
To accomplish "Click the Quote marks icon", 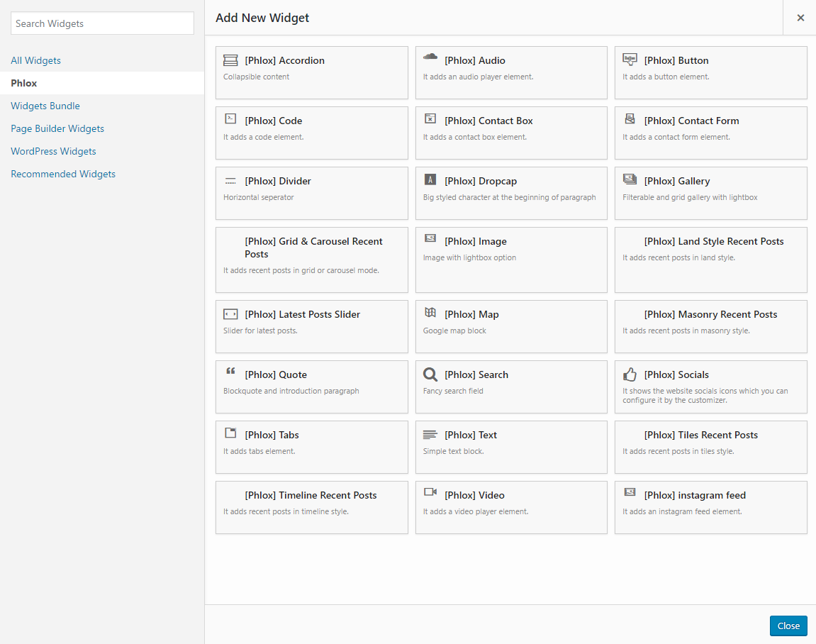I will coord(230,371).
